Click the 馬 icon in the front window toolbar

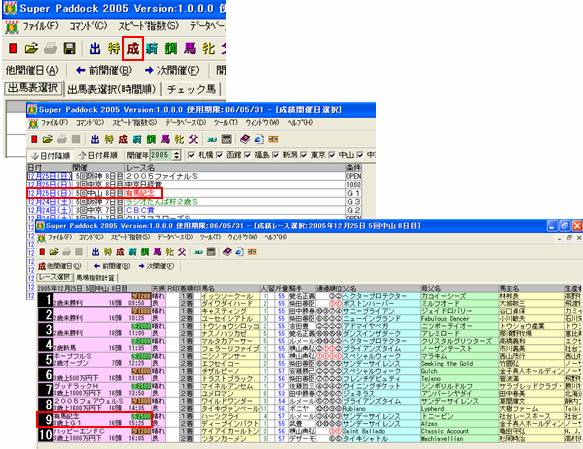tap(157, 252)
